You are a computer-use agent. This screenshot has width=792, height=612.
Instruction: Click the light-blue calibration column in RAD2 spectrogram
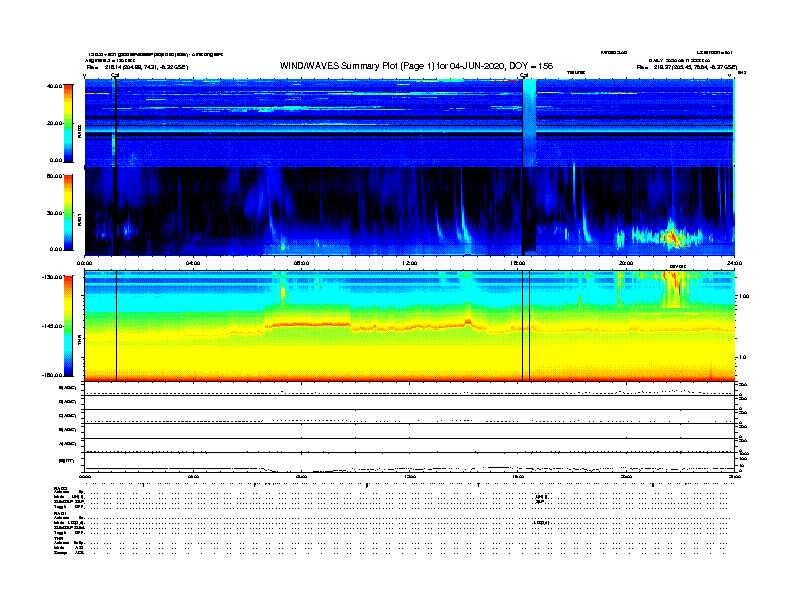point(529,123)
